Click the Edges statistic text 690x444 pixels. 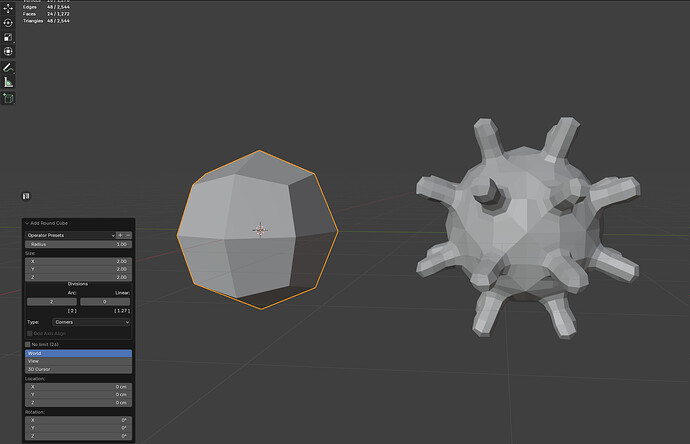46,7
